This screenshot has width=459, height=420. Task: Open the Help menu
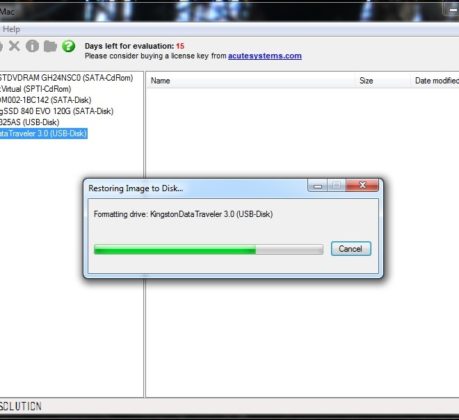click(x=11, y=29)
